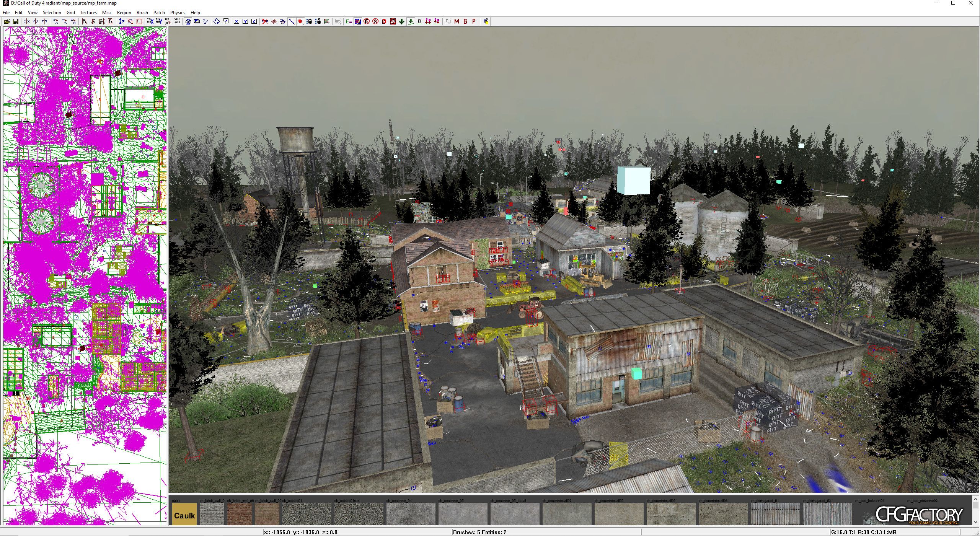Image resolution: width=980 pixels, height=536 pixels.
Task: Toggle Z axis lock button
Action: pyautogui.click(x=254, y=21)
